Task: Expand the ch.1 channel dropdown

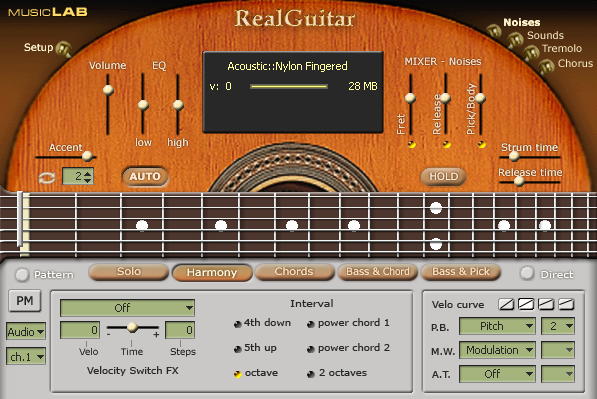Action: pyautogui.click(x=26, y=357)
